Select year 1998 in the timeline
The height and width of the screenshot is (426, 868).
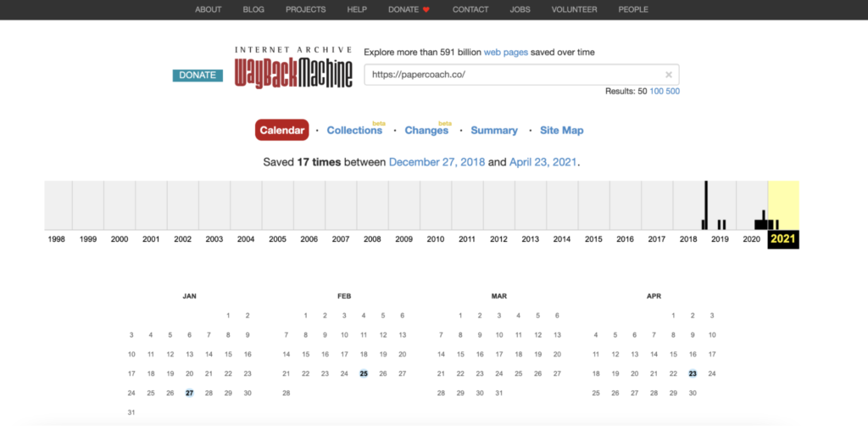pyautogui.click(x=57, y=239)
